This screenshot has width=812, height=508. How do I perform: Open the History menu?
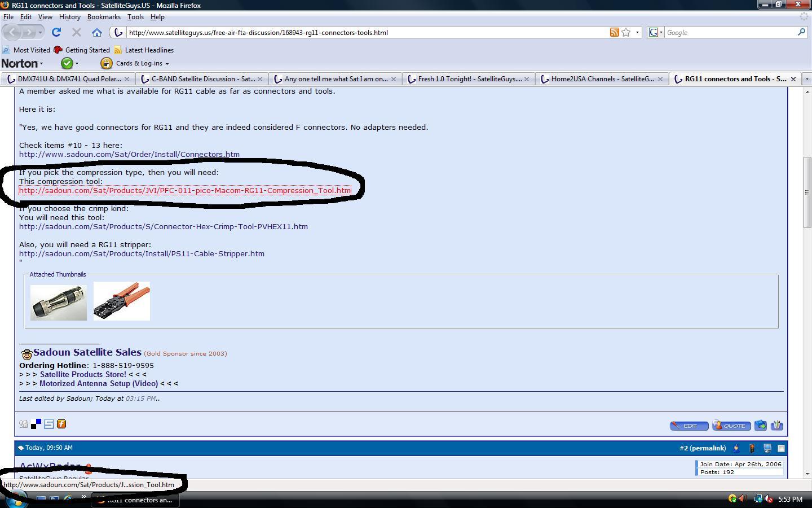(x=70, y=17)
